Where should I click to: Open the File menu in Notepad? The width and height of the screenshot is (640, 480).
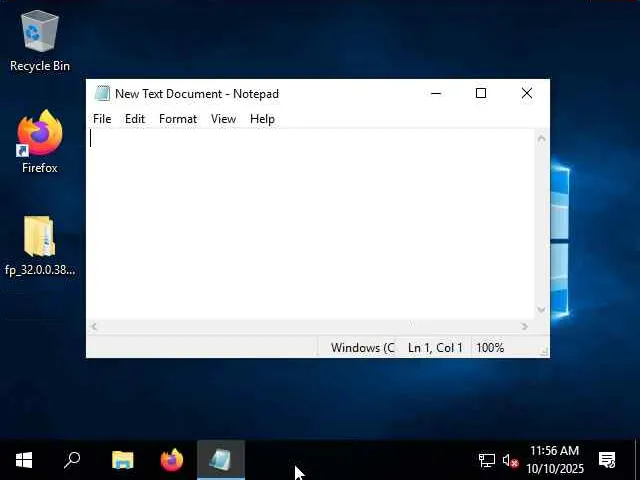click(102, 119)
